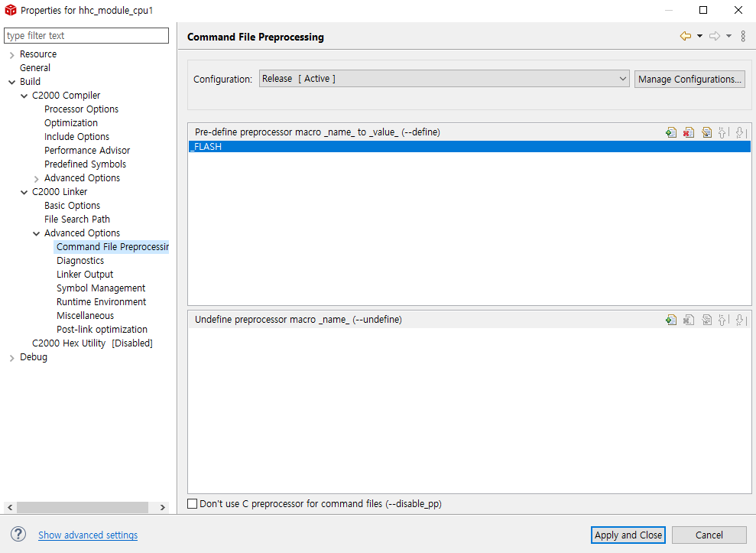Image resolution: width=756 pixels, height=553 pixels.
Task: Click tree horizontal scrollbar right arrow
Action: 163,507
